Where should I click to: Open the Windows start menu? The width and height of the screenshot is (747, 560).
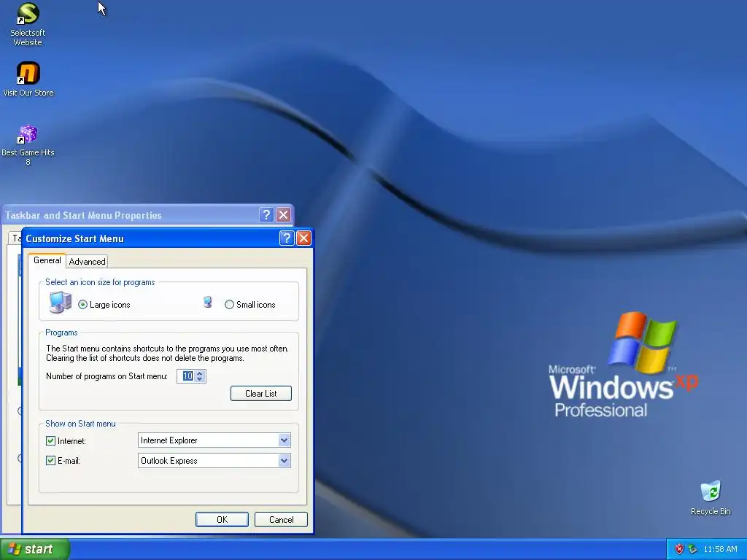[34, 549]
